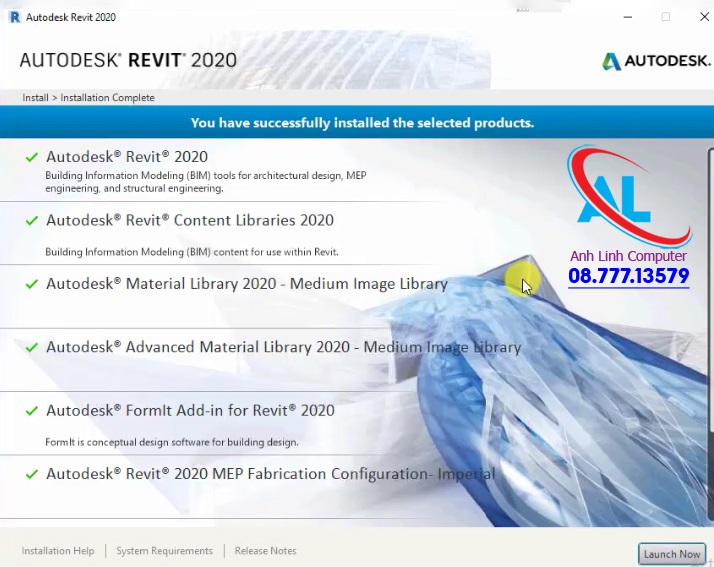Select the Advanced Material Library 2020 checkmark
Viewport: 714px width, 567px height.
click(x=32, y=347)
